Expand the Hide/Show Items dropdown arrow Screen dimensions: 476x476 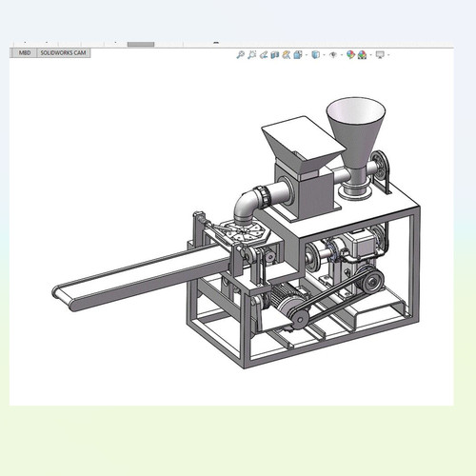[x=342, y=55]
